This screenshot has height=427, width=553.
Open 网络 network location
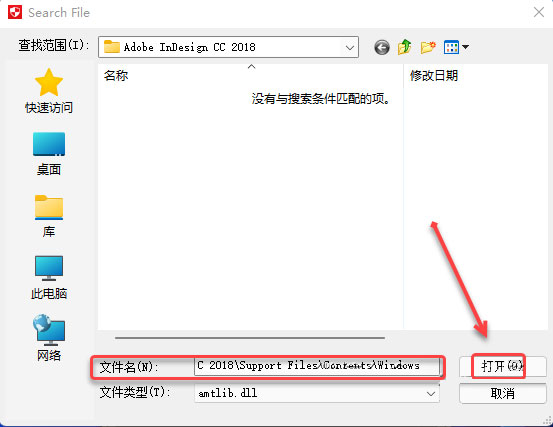coord(49,338)
